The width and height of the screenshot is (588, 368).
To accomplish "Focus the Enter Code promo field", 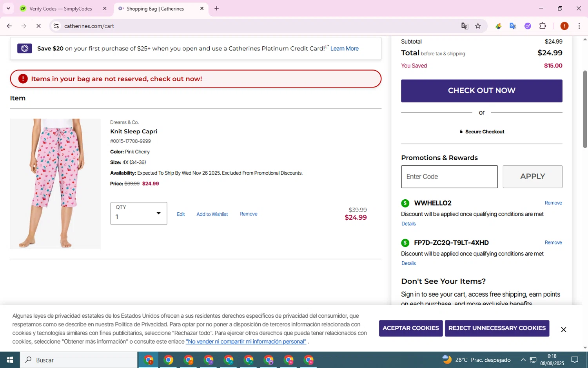I will (449, 177).
